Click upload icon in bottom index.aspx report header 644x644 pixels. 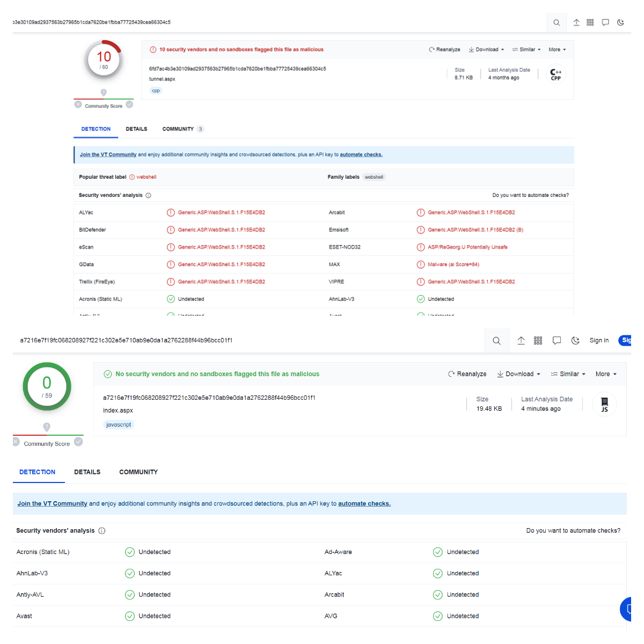click(x=521, y=341)
